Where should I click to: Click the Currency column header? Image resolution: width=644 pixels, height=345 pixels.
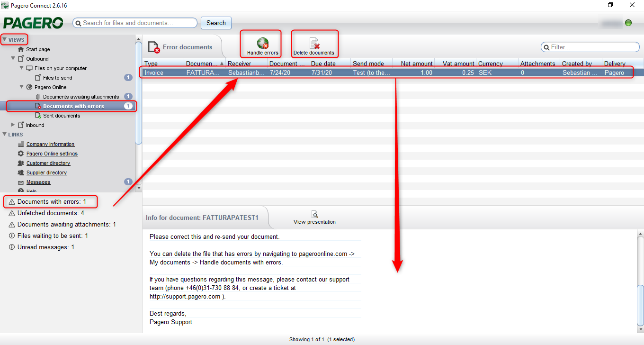pyautogui.click(x=497, y=64)
